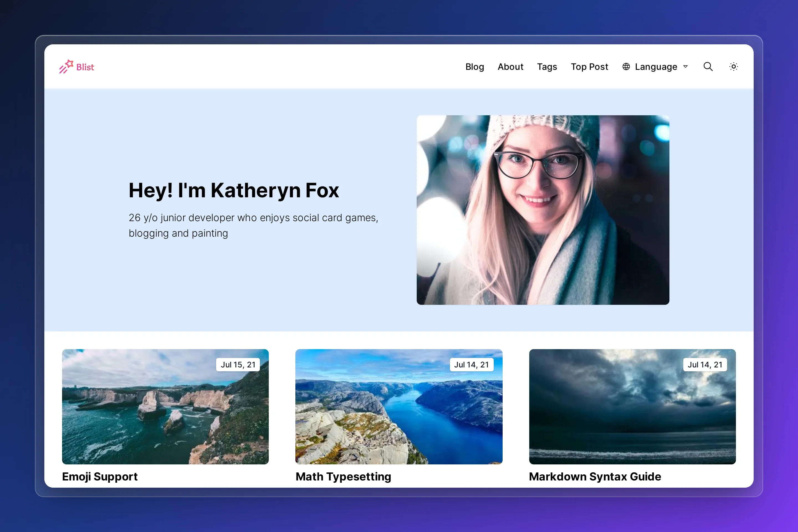Open the search magnifier icon

tap(708, 66)
